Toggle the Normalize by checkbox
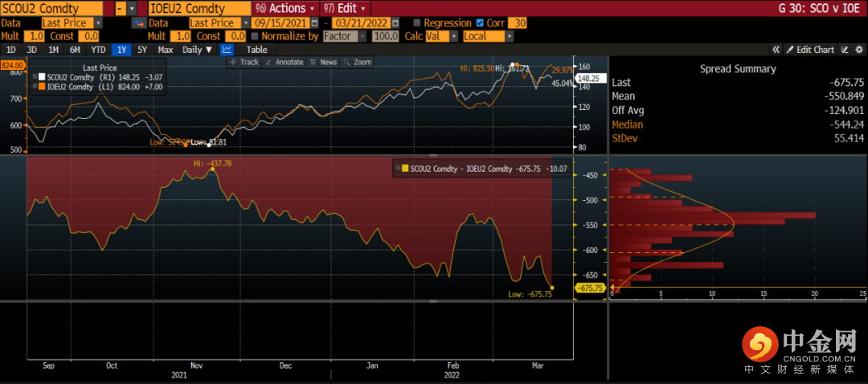This screenshot has height=384, width=868. tap(255, 37)
